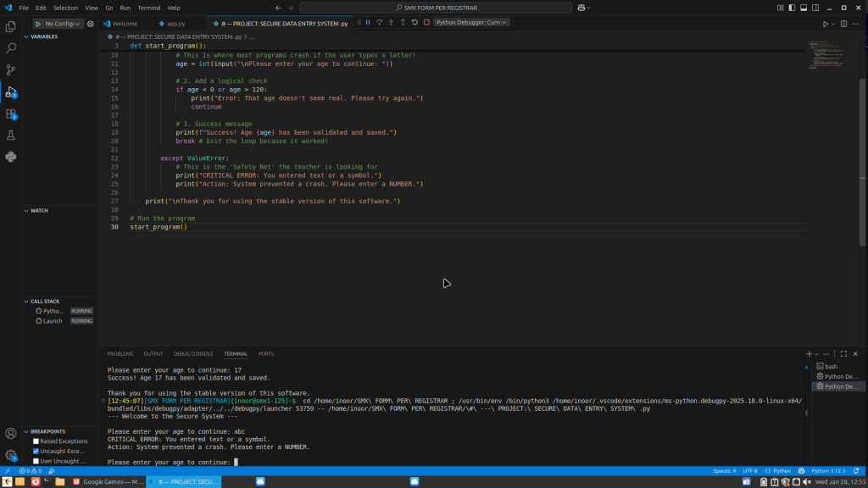Viewport: 868px width, 488px height.
Task: Pause the running debug session
Action: [x=368, y=23]
